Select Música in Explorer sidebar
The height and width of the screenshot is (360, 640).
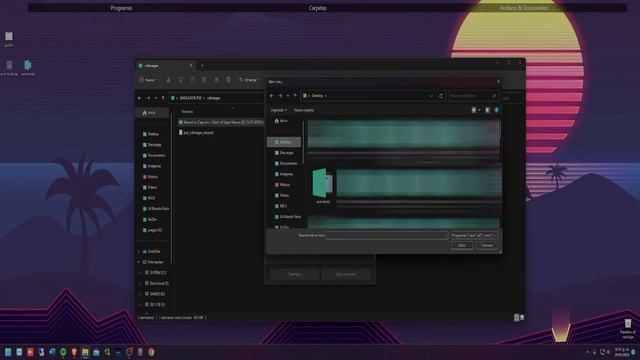click(150, 177)
